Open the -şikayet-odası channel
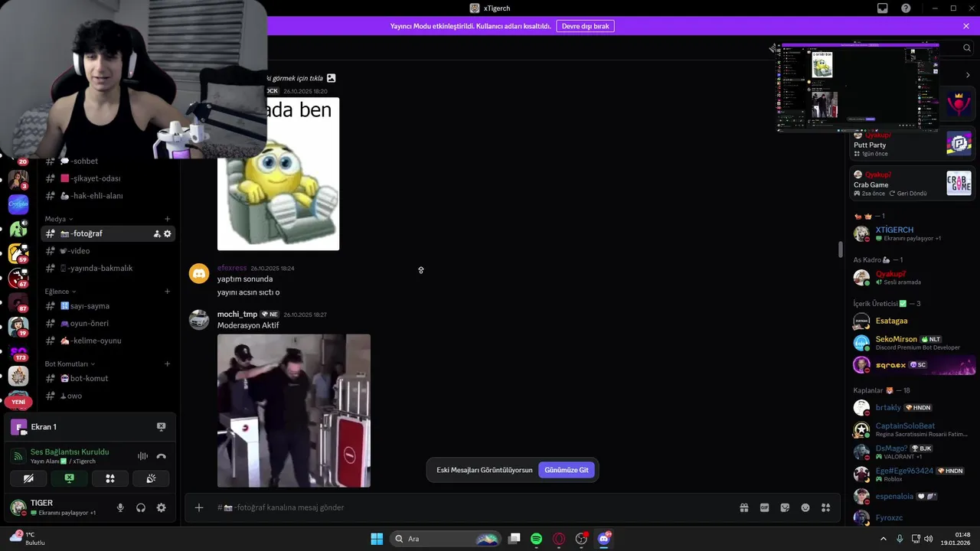980x551 pixels. (x=108, y=178)
